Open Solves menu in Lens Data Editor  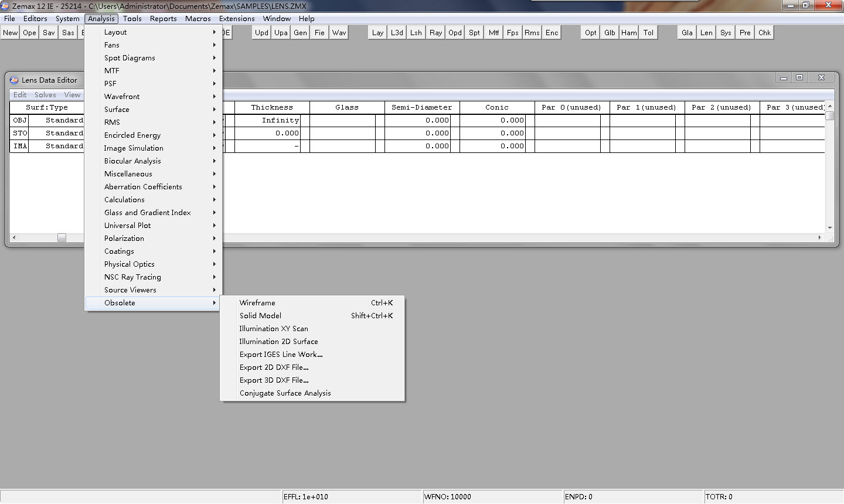45,95
